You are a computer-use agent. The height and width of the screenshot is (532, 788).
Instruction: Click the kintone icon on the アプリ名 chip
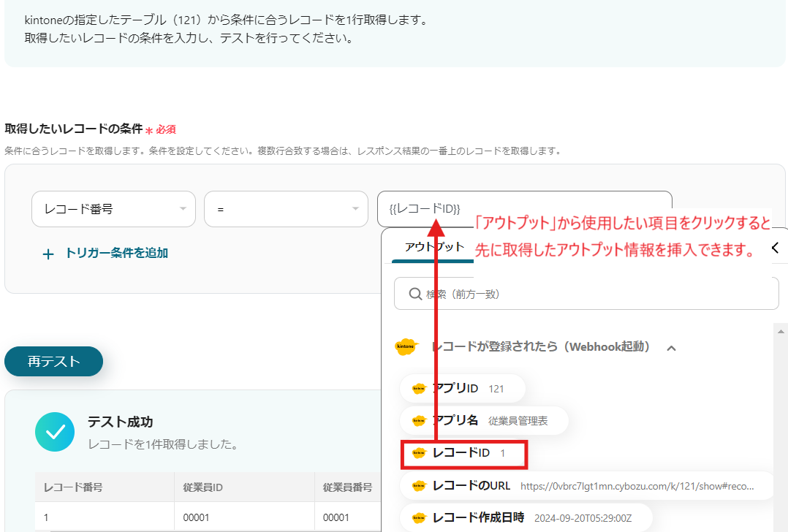tap(419, 421)
